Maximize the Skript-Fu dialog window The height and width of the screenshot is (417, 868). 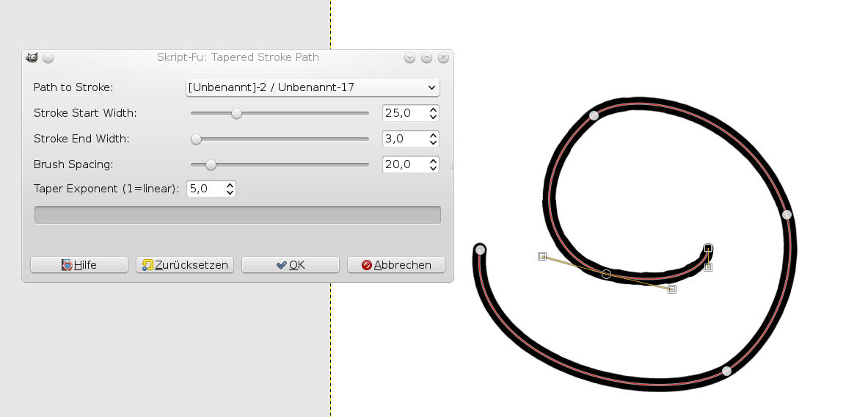click(x=426, y=57)
